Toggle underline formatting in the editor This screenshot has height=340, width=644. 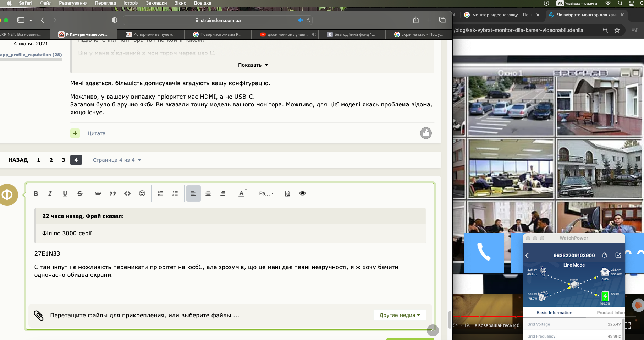click(x=65, y=193)
